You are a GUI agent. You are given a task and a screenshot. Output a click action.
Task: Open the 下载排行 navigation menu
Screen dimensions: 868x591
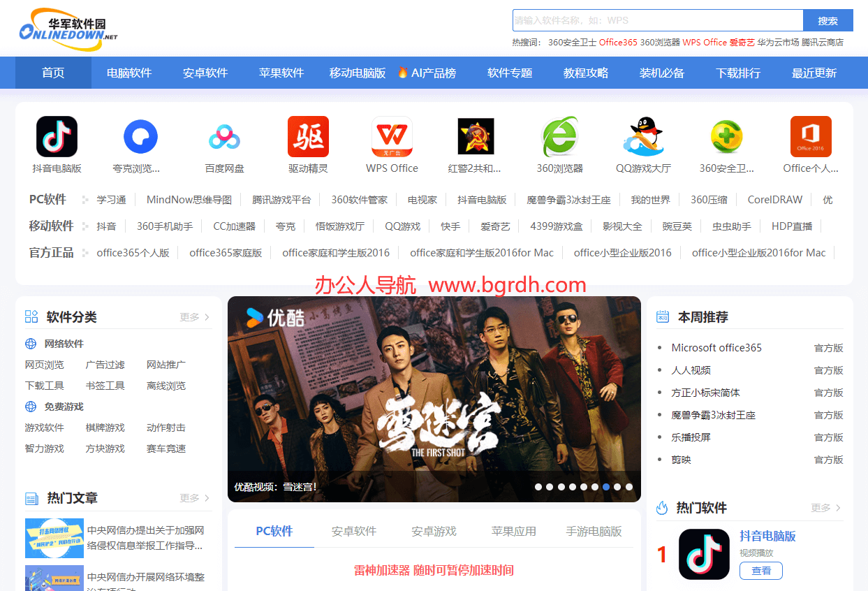[738, 73]
